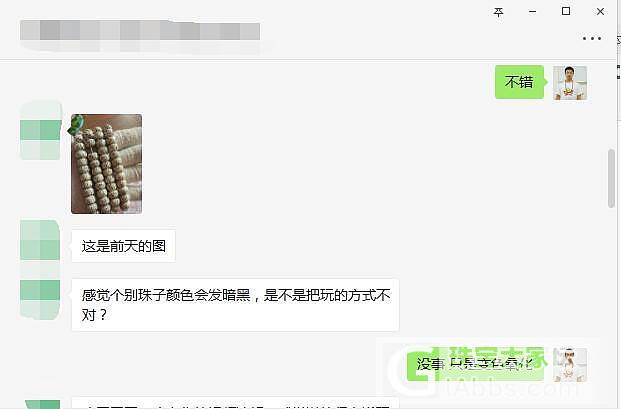Minimize the chat window
The image size is (621, 409).
[532, 12]
